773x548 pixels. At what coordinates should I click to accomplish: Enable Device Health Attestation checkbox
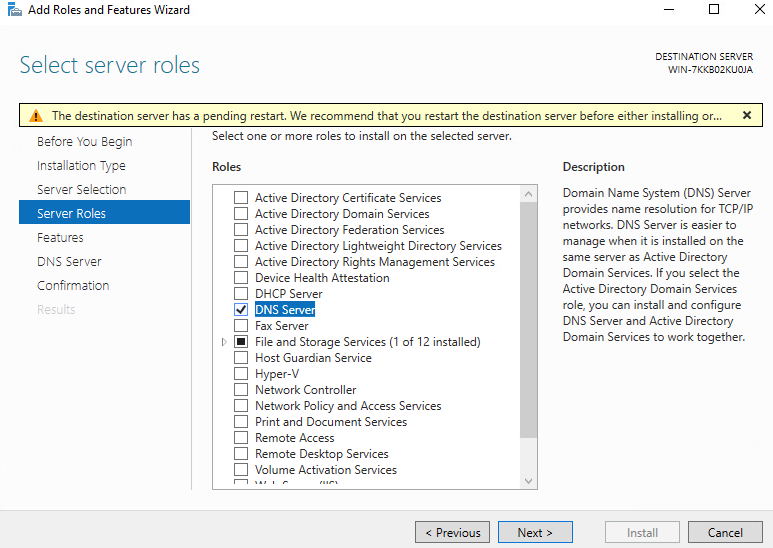241,278
